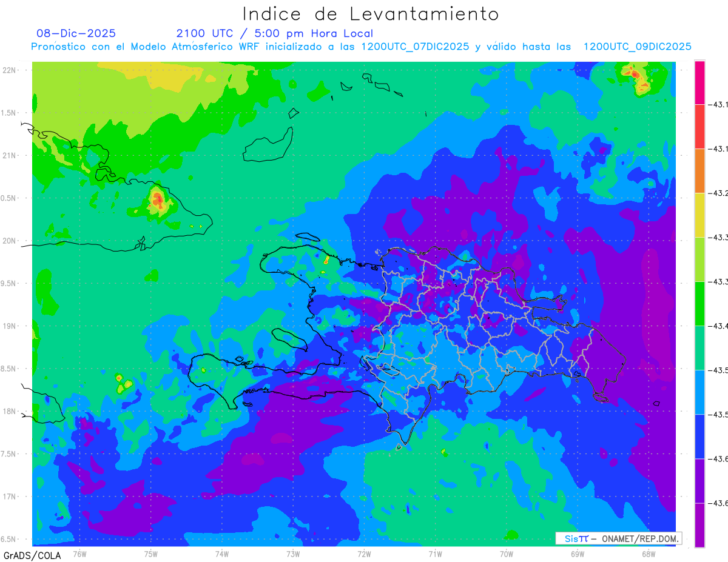Click latitude label "18N"

click(10, 412)
